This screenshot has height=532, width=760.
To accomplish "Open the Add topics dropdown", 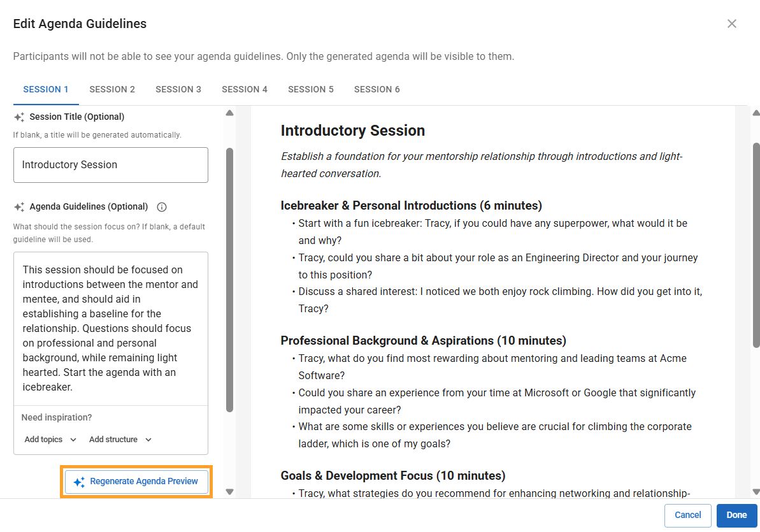I will coord(49,439).
